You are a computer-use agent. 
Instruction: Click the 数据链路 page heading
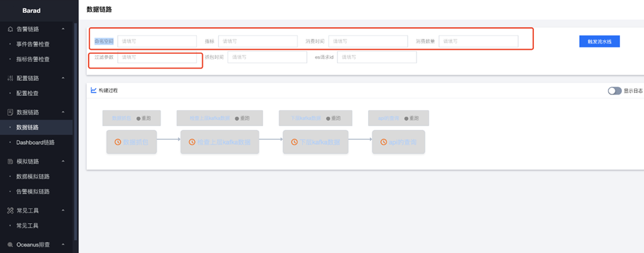[99, 10]
